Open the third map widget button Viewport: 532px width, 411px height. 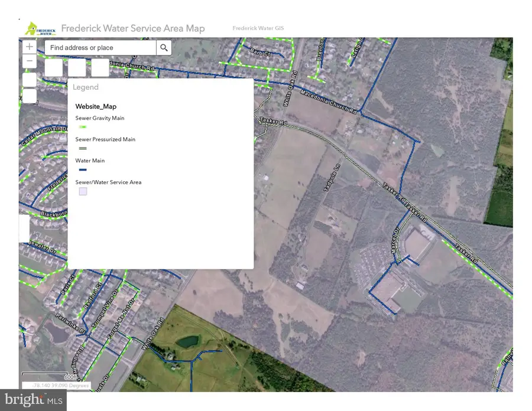pos(99,68)
